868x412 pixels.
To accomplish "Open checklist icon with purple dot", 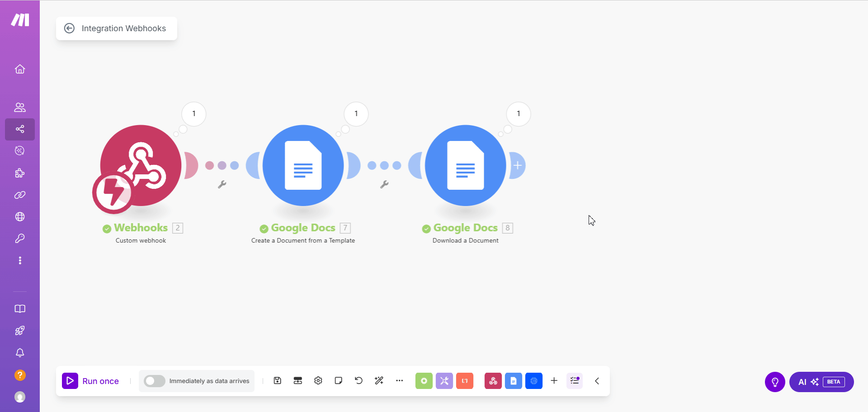I will pyautogui.click(x=575, y=381).
